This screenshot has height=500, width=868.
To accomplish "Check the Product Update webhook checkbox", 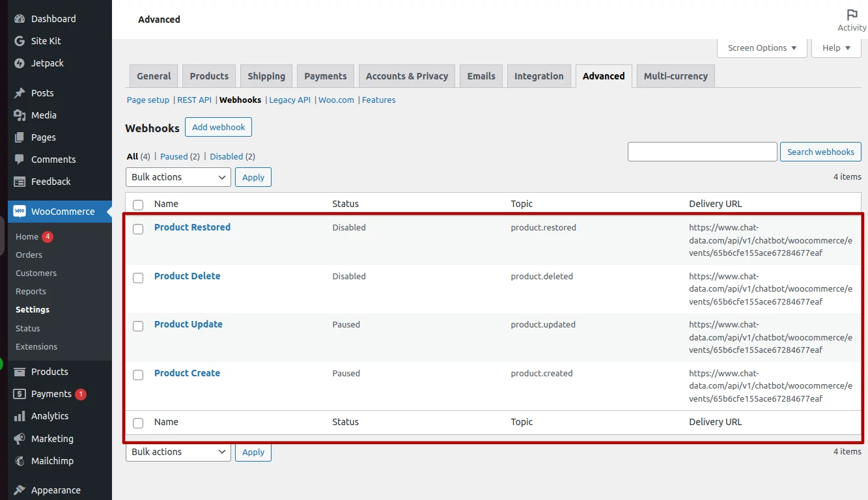I will 138,326.
